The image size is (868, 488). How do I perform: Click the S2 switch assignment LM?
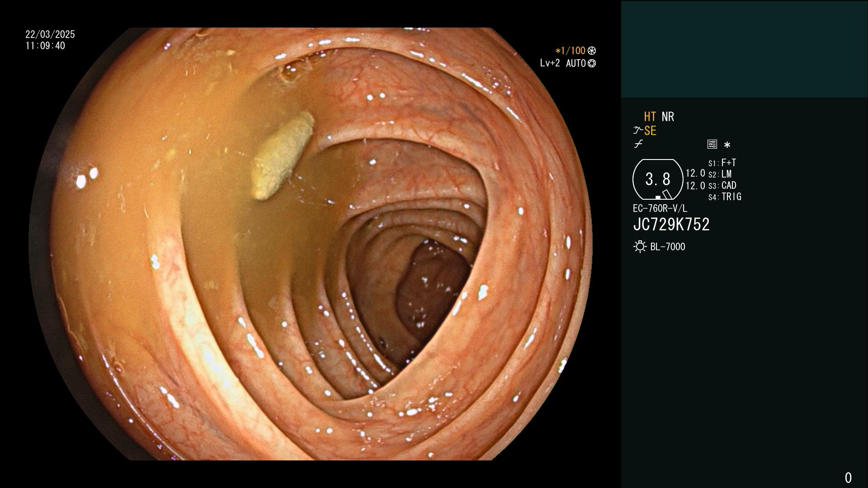coord(720,174)
